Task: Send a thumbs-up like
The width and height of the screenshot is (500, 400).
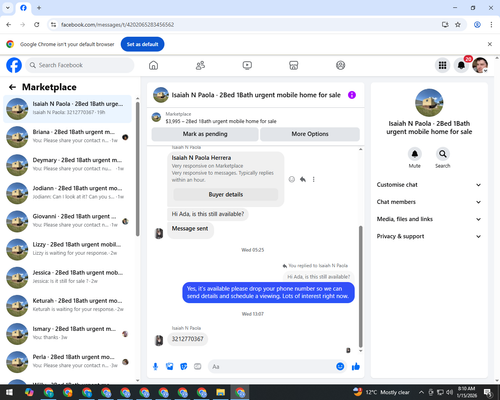Action: click(356, 367)
